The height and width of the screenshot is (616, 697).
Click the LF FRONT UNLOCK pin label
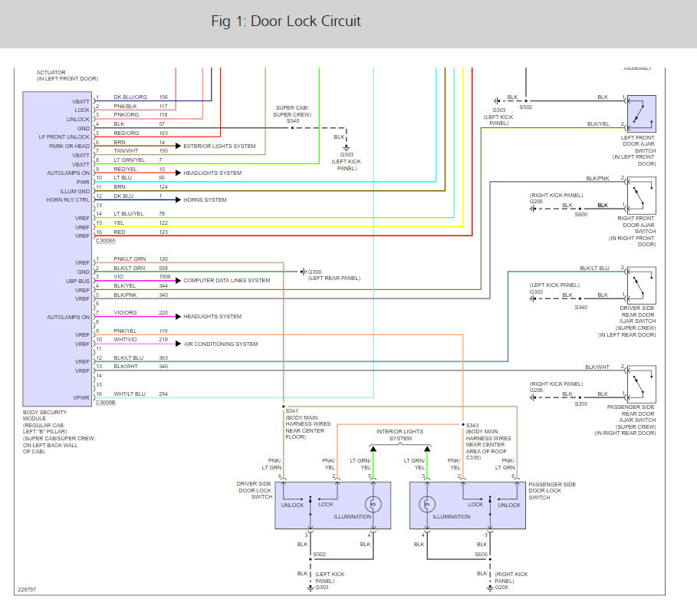tap(64, 137)
